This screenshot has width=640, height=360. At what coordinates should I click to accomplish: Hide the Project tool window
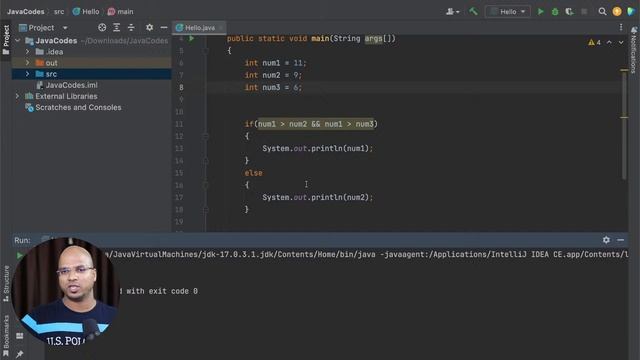point(164,27)
